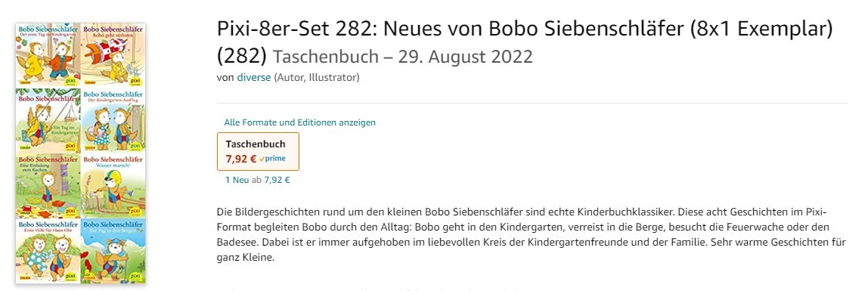Click the 'Der erste Tag im Kindergarten' cover
This screenshot has width=868, height=291.
[x=48, y=54]
